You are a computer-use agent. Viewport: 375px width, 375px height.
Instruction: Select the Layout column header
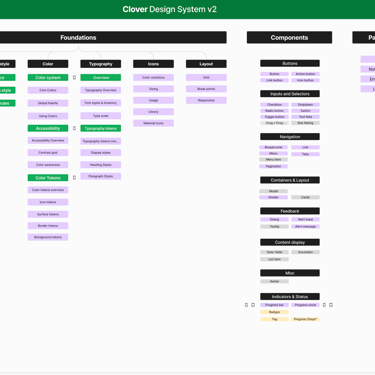[206, 64]
